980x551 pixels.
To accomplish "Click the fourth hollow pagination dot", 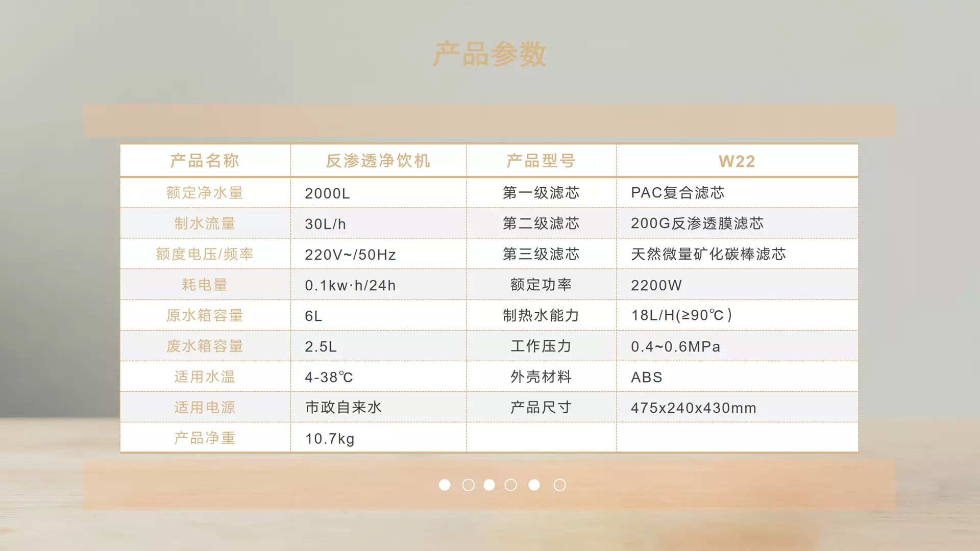I will pos(510,485).
